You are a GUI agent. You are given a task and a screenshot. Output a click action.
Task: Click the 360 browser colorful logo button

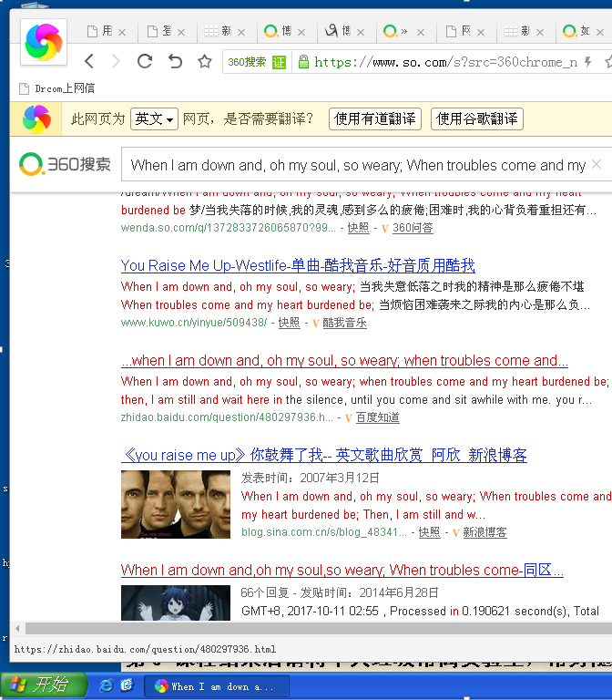point(44,42)
